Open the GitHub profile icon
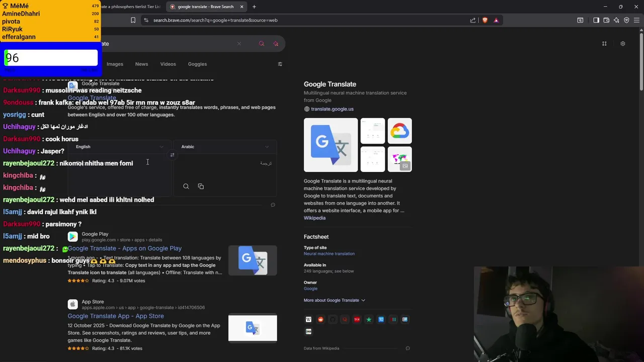The width and height of the screenshot is (644, 362). (x=333, y=319)
